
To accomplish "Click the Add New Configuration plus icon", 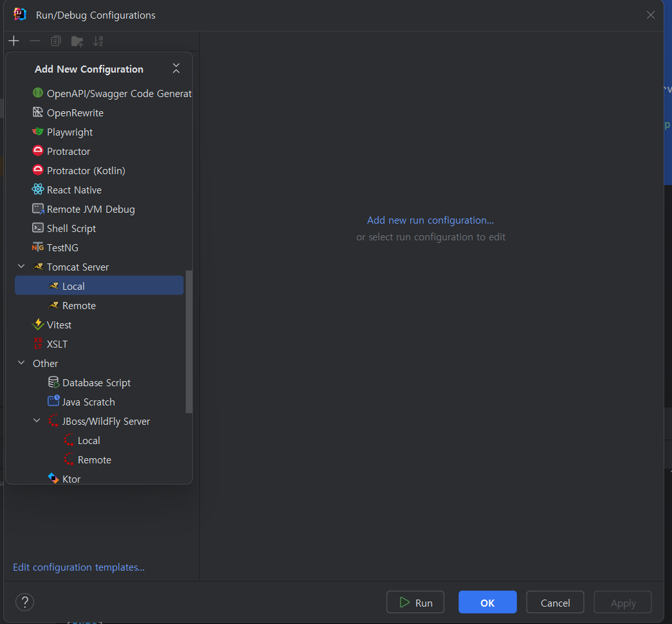I will [x=14, y=41].
